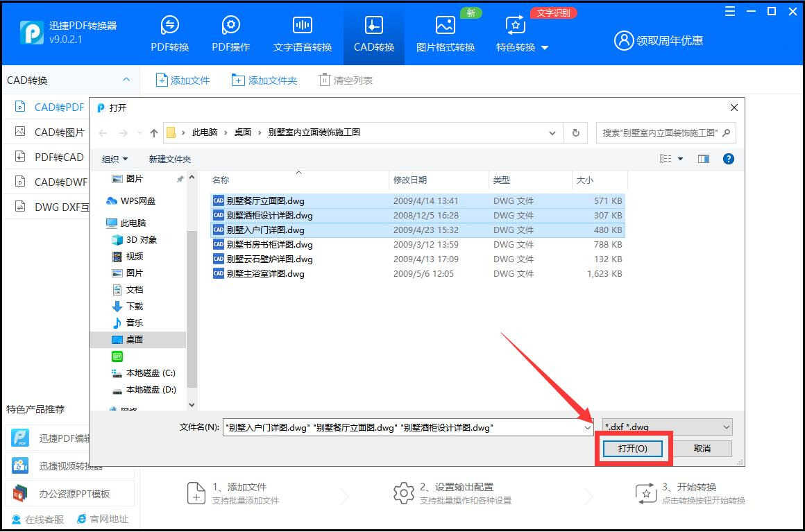This screenshot has height=532, width=805.
Task: Click the 在线客服 link
Action: pos(38,520)
